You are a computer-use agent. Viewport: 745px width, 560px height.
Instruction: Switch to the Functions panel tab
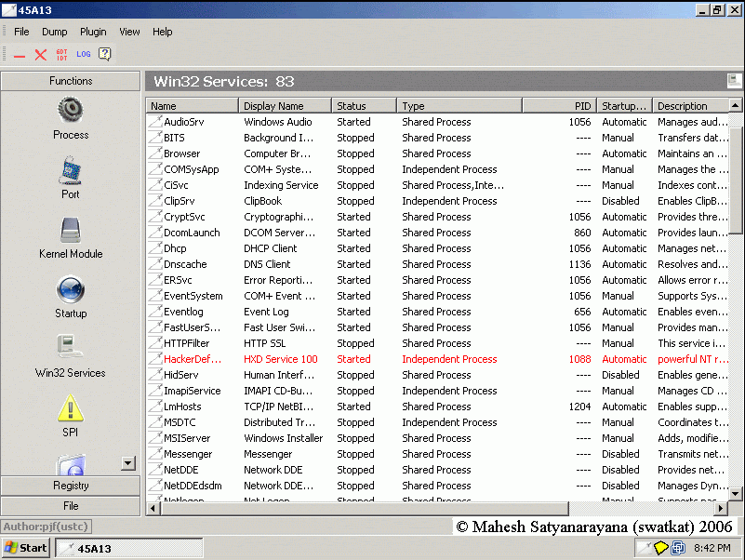point(71,81)
